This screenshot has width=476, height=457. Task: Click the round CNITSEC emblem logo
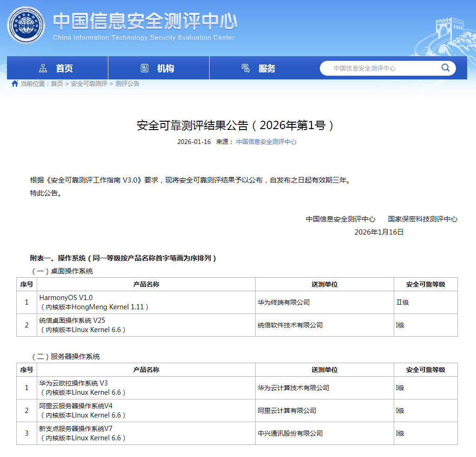point(26,25)
